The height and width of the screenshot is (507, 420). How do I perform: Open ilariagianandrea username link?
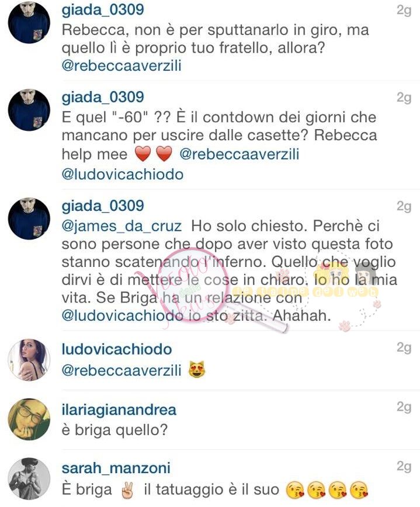tap(119, 409)
